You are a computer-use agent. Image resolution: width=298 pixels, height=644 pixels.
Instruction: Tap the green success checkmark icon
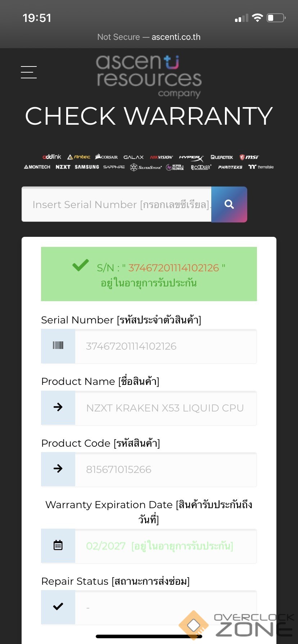coord(81,265)
